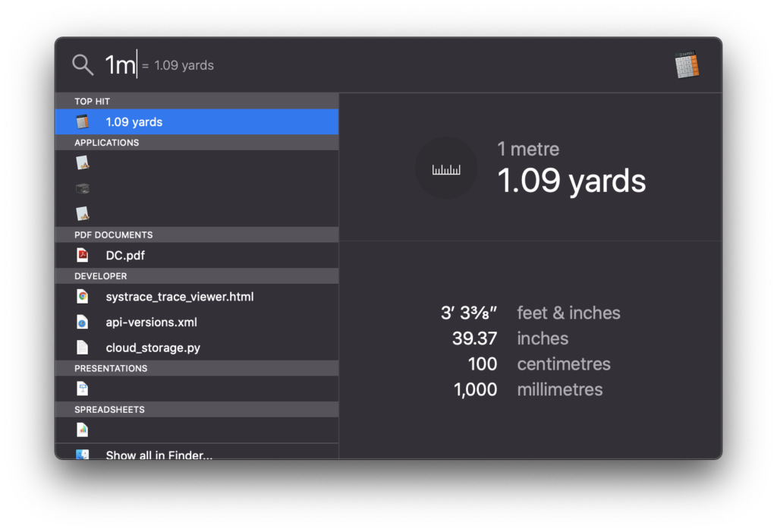Screen dimensions: 777x532
Task: Click the Finder icon next to Show all
Action: tap(82, 453)
